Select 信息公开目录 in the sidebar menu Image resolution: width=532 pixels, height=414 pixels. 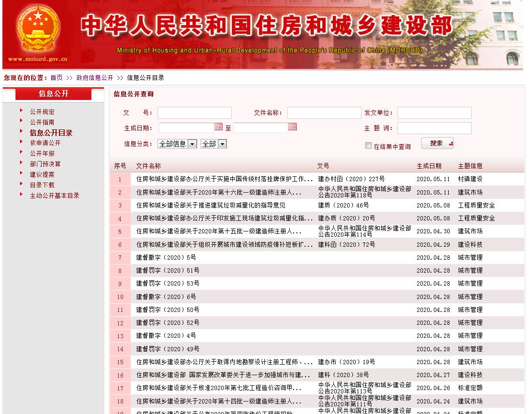click(51, 133)
